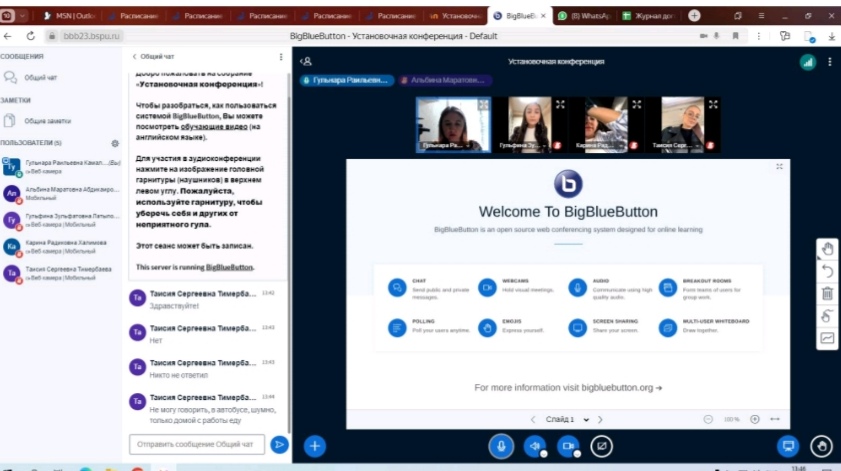Viewport: 841px width, 471px height.
Task: Click the chat message input field
Action: (x=198, y=443)
